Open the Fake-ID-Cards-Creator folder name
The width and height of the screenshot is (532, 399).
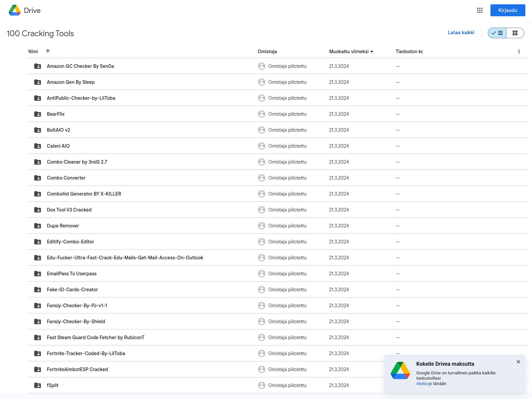tap(72, 290)
